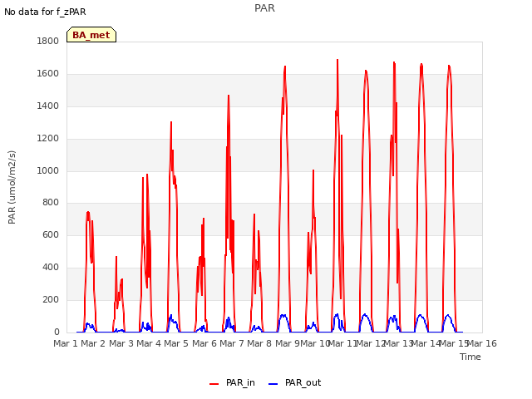Click the 'PAR (umol/m2/s)' y-axis title
Image resolution: width=532 pixels, height=399 pixels.
[12, 187]
